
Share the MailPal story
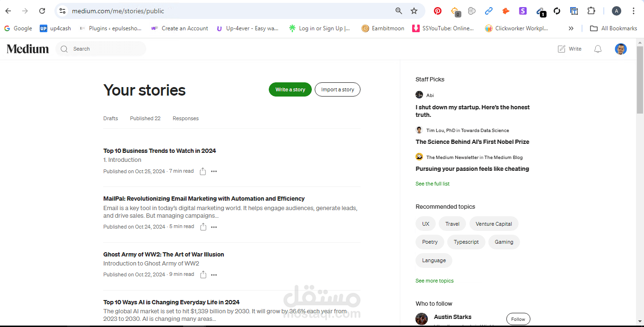coord(203,227)
